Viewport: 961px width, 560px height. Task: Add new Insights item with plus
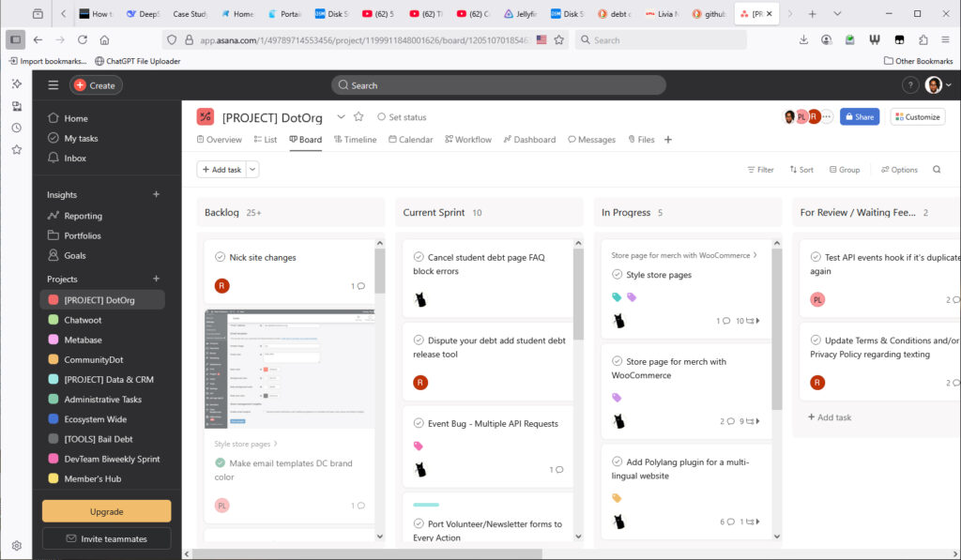click(x=157, y=194)
